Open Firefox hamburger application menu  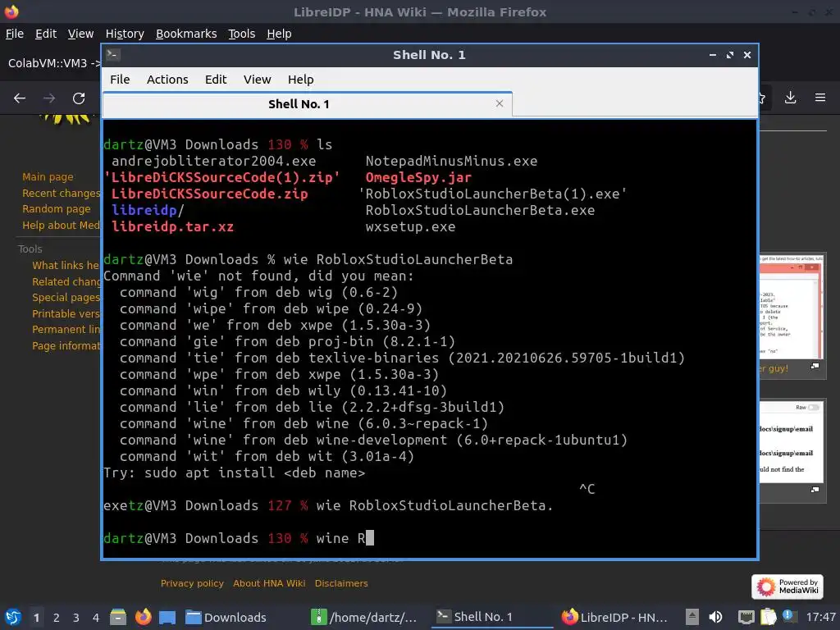820,98
